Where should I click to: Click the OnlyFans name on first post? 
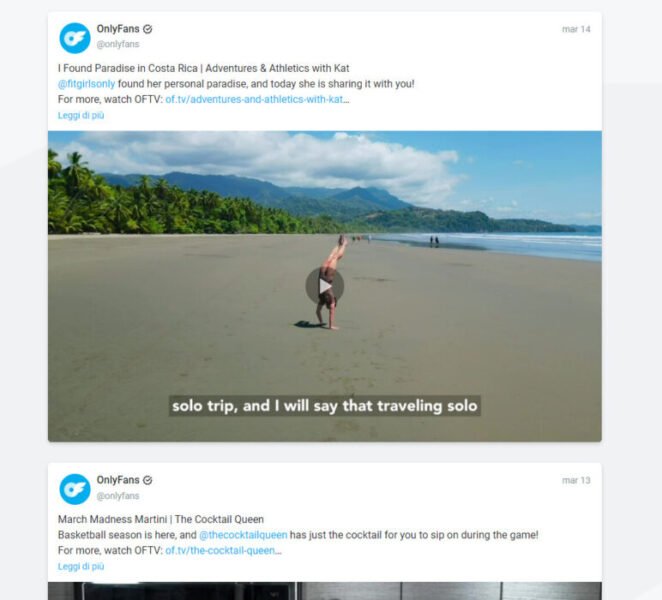coord(118,29)
